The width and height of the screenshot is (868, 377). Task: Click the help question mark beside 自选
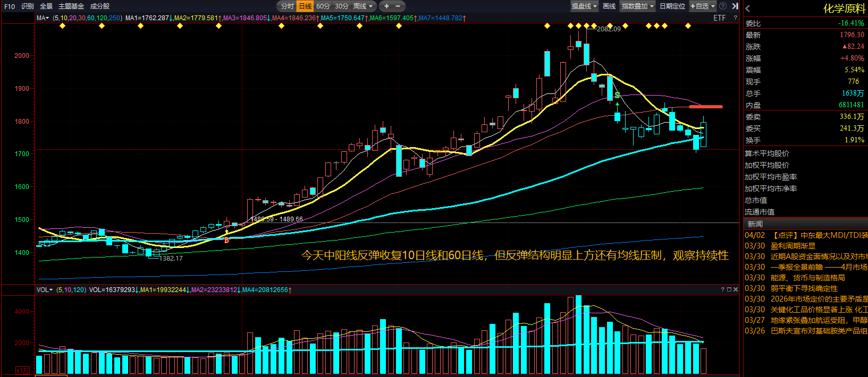click(723, 6)
